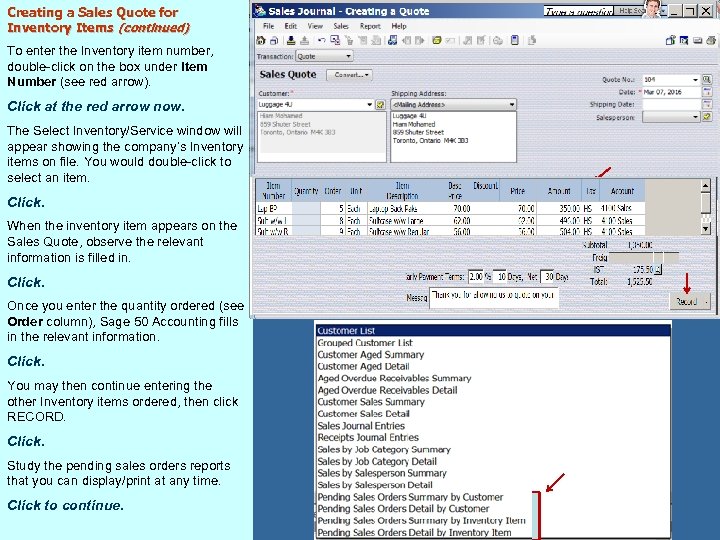Open the Transaction Quote dropdown
720x540 pixels.
click(324, 56)
